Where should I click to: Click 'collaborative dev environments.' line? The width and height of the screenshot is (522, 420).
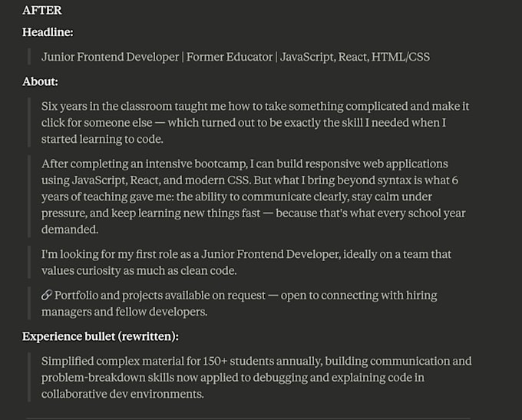click(123, 394)
